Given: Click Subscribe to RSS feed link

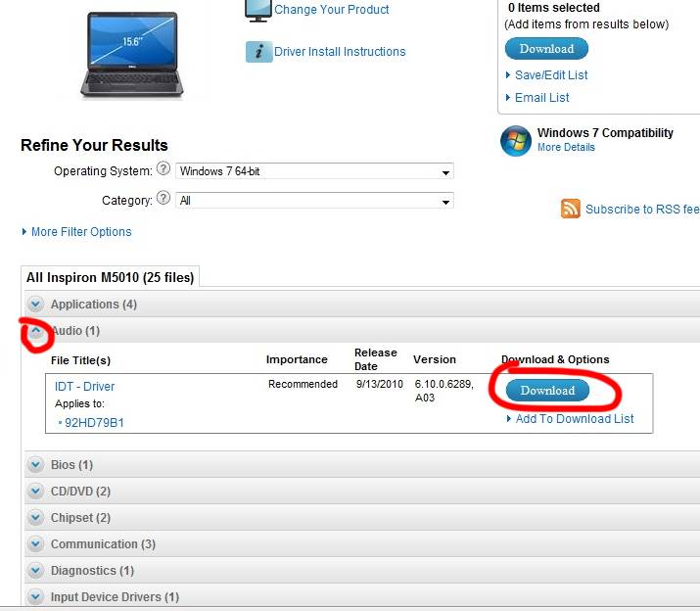Looking at the screenshot, I should click(642, 209).
